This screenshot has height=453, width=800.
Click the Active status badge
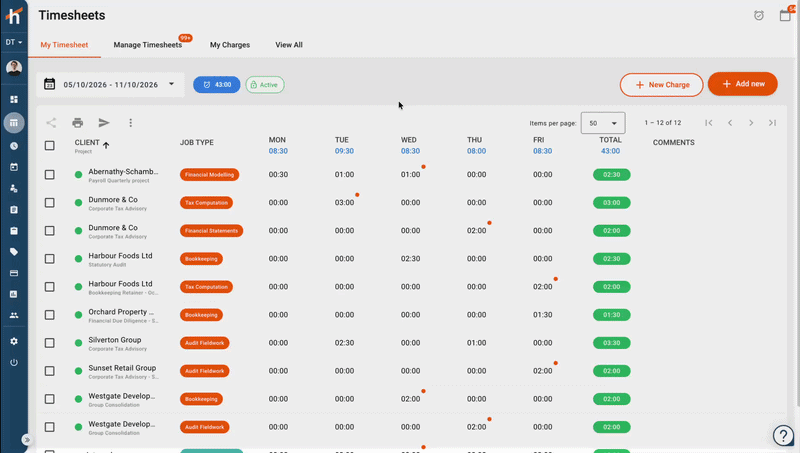pyautogui.click(x=265, y=85)
